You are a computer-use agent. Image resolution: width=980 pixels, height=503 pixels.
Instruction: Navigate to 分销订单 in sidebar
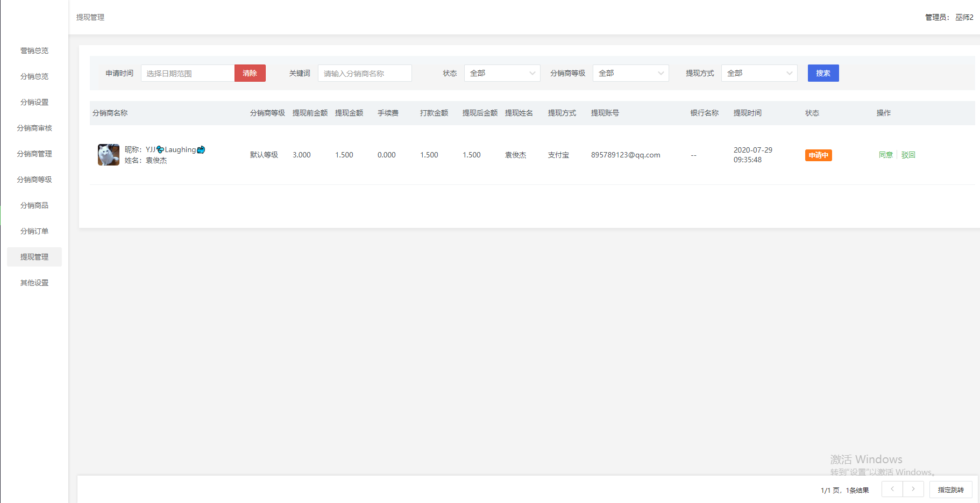pos(34,231)
